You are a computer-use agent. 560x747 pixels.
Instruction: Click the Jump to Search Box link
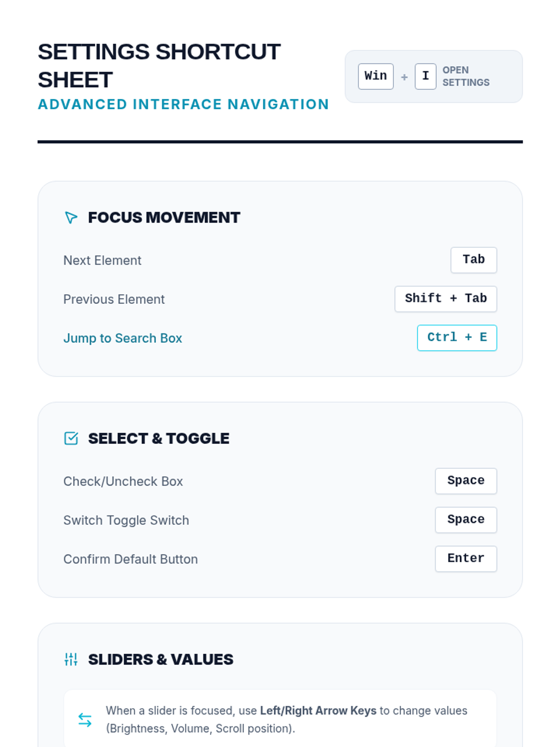(x=123, y=338)
